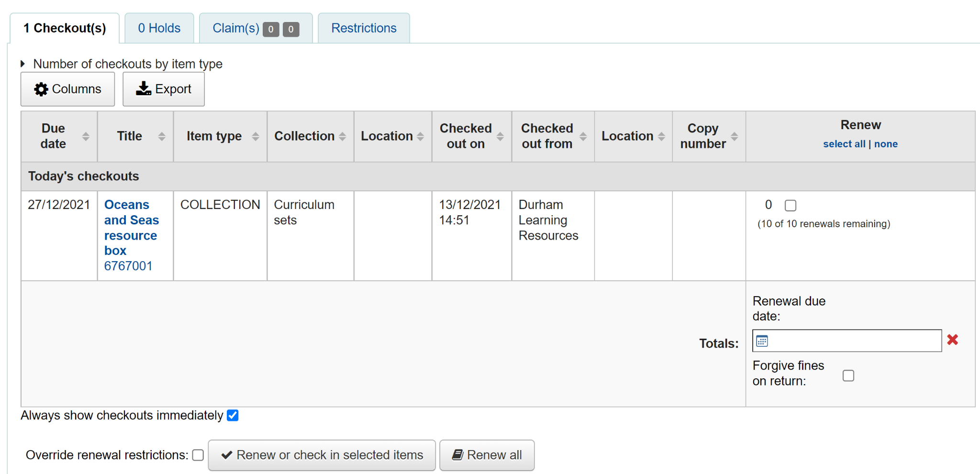Click the download icon on the Export button
This screenshot has height=474, width=980.
click(143, 88)
